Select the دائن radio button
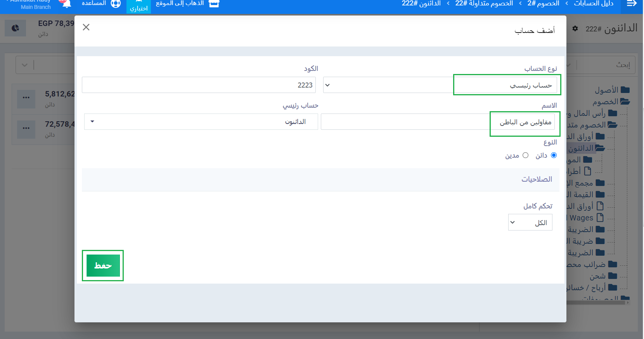Image resolution: width=644 pixels, height=339 pixels. [554, 155]
